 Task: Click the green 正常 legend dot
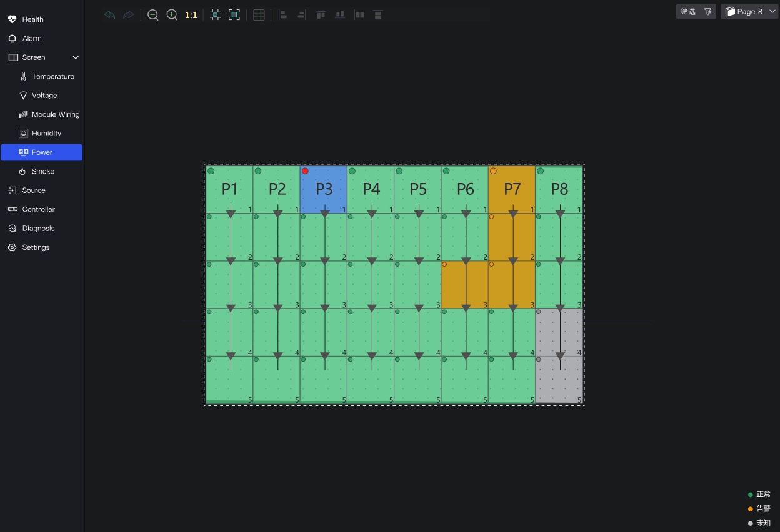tap(751, 495)
